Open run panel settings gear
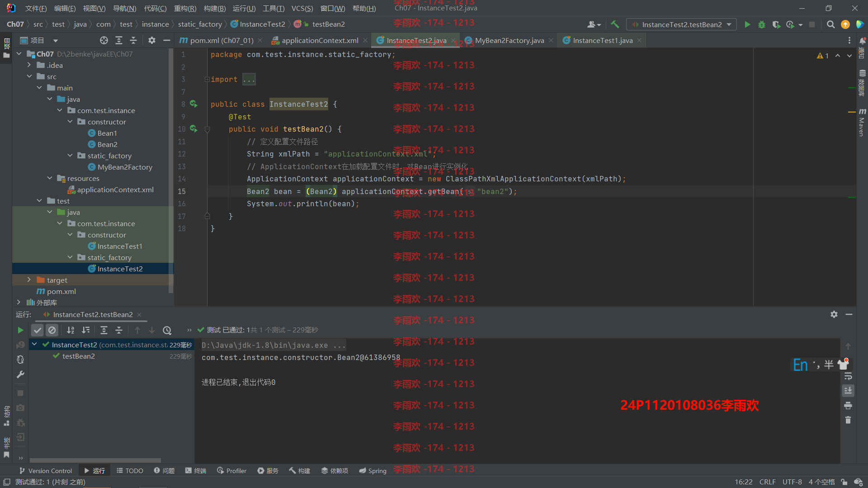This screenshot has width=868, height=488. [x=834, y=314]
